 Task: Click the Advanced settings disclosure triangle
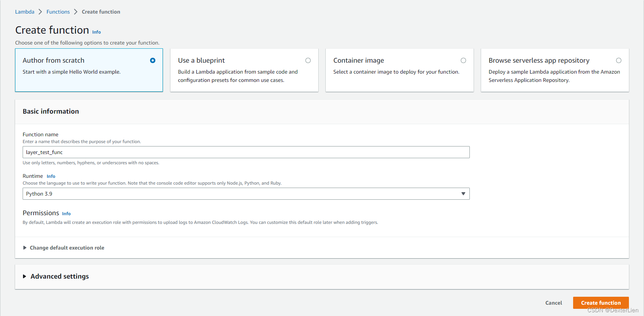pos(25,276)
